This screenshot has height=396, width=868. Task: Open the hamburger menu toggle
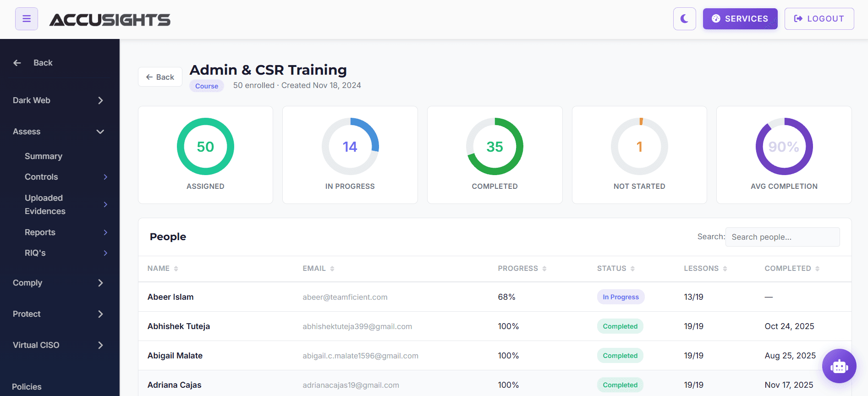(27, 19)
